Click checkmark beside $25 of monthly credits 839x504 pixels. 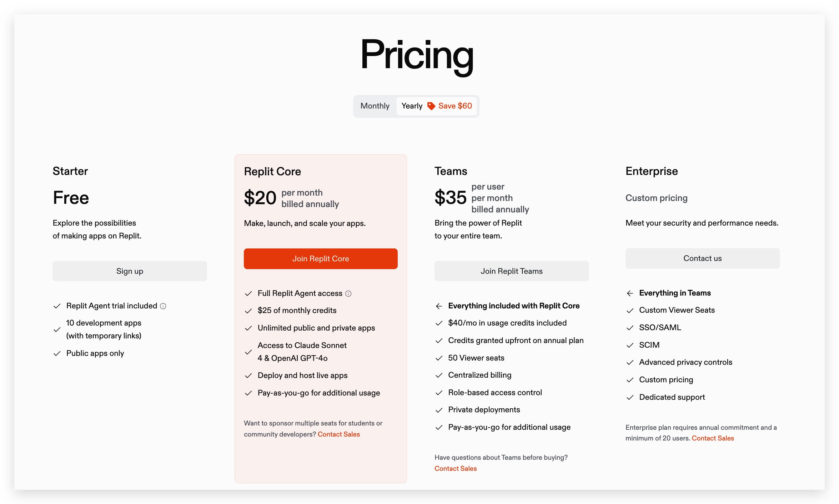coord(248,311)
